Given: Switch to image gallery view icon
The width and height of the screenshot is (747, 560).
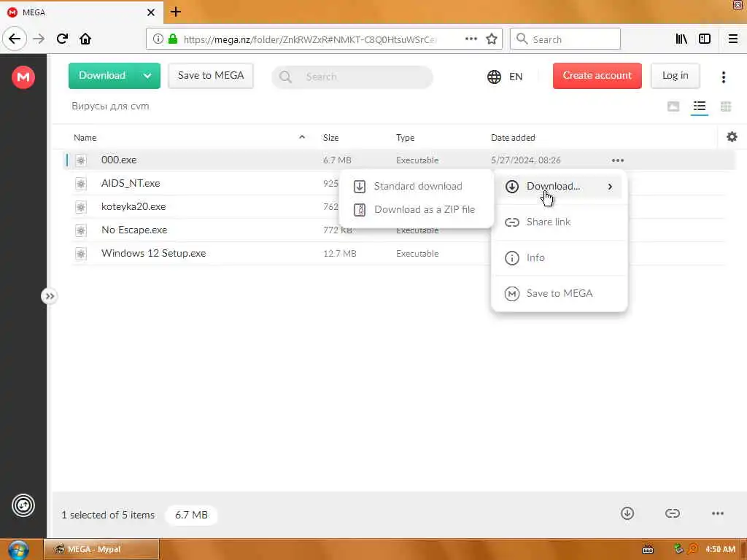Looking at the screenshot, I should 673,106.
